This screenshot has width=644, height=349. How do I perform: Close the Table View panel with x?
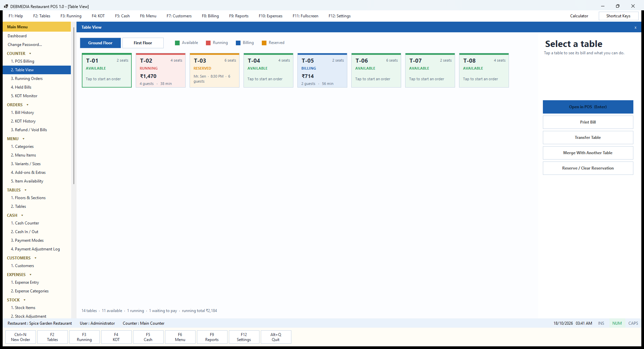point(635,28)
